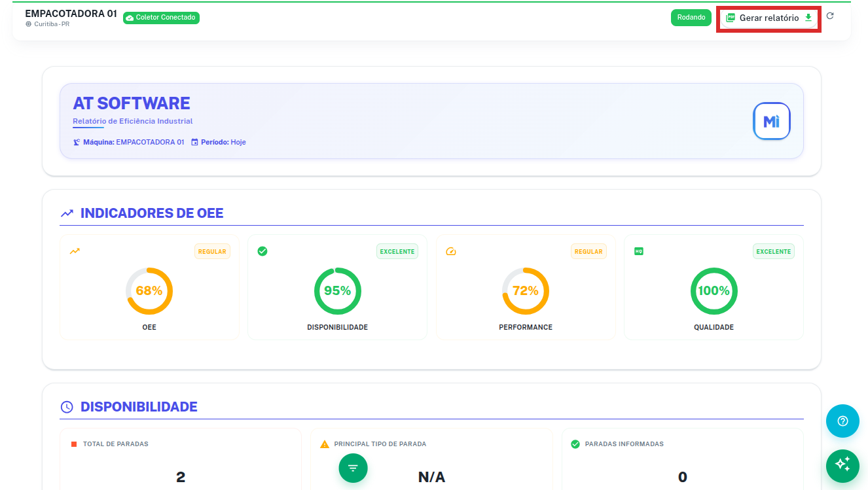
Task: Click the Total de Paradas card
Action: 180,459
